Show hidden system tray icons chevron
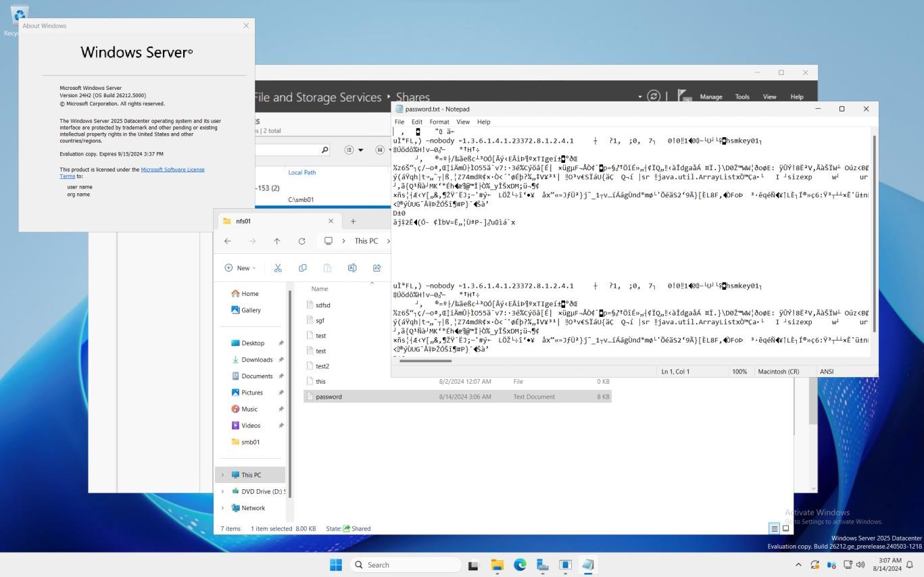924x577 pixels. coord(798,565)
